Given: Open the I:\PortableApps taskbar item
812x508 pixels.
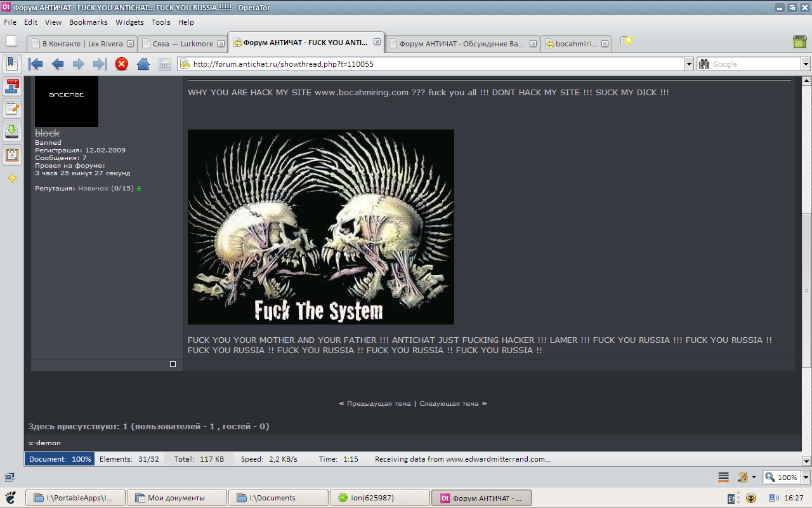Looking at the screenshot, I should [75, 498].
